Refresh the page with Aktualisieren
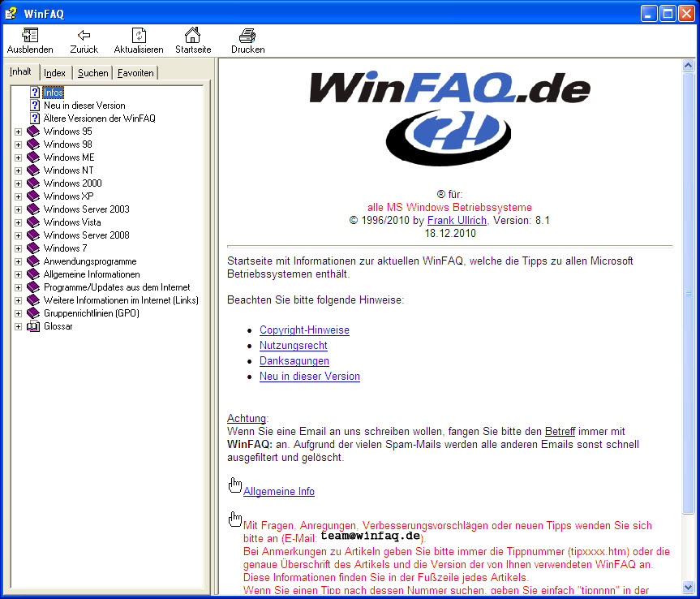Image resolution: width=700 pixels, height=599 pixels. tap(139, 41)
